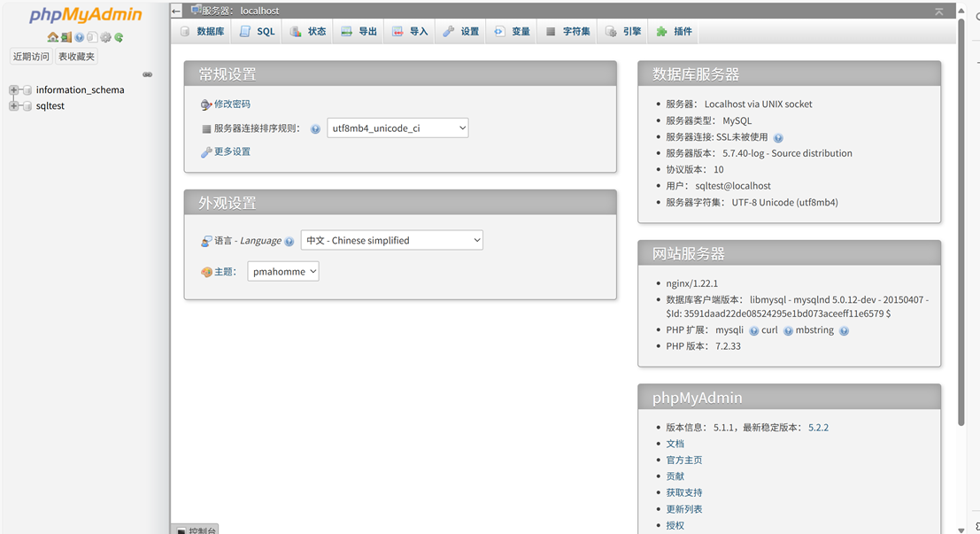Open the SQL tab

point(257,30)
